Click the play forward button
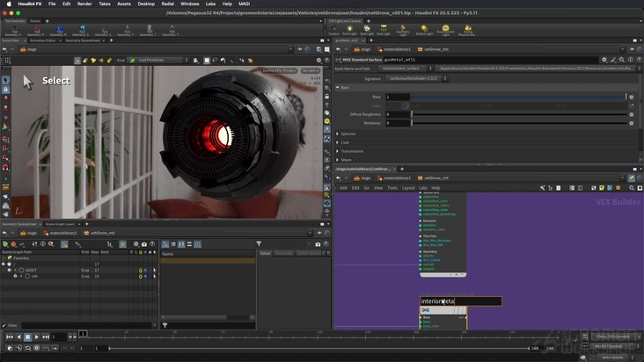Image resolution: width=644 pixels, height=362 pixels. (37, 337)
